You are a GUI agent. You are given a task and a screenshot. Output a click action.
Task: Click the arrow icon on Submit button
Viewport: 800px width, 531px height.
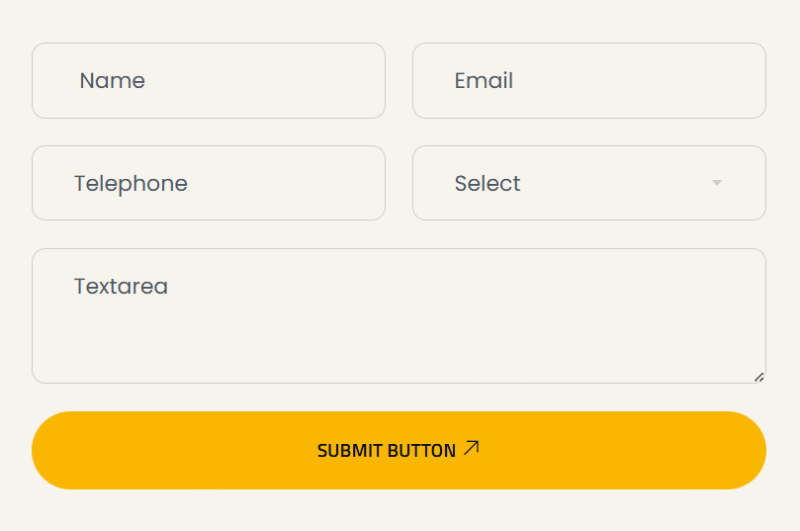472,449
